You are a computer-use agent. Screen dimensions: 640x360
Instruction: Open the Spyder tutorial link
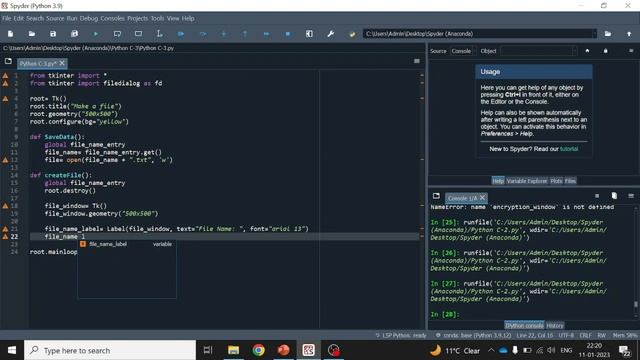click(569, 149)
